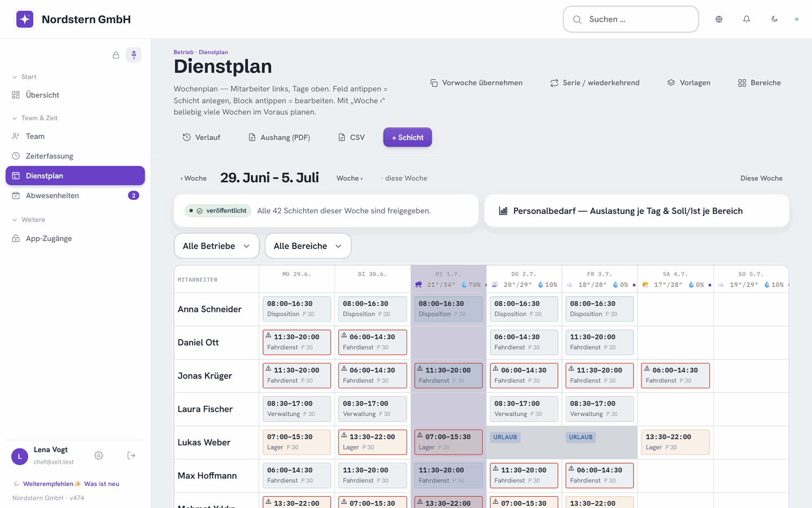Click the Nordstern GmbH star logo
The height and width of the screenshot is (508, 812).
coord(25,19)
